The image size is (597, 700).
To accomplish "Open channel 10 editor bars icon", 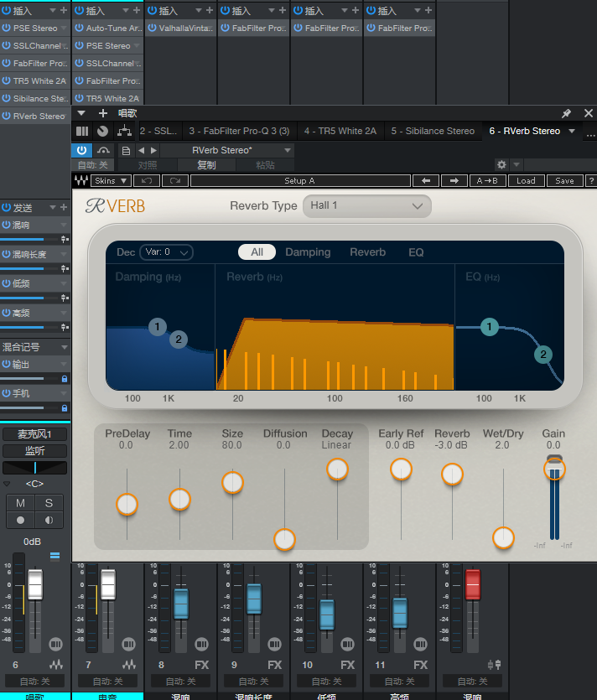I will (347, 644).
